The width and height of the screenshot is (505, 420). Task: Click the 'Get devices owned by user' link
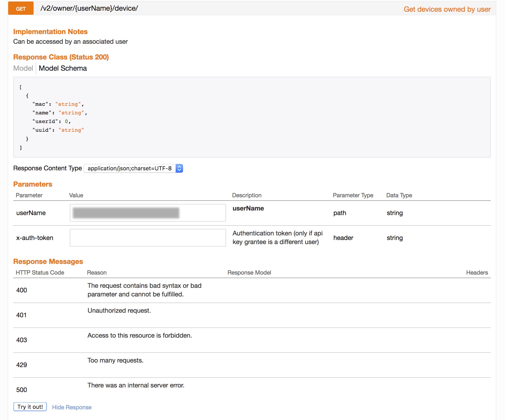pos(447,9)
